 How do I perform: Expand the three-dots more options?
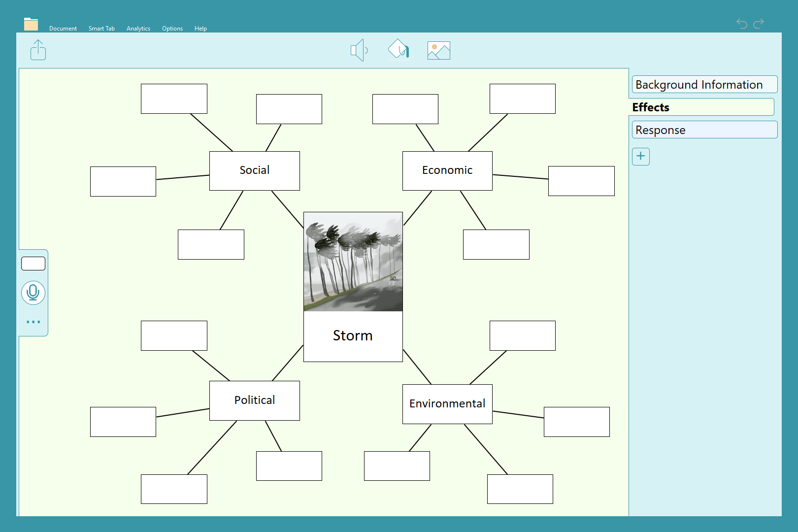tap(33, 322)
